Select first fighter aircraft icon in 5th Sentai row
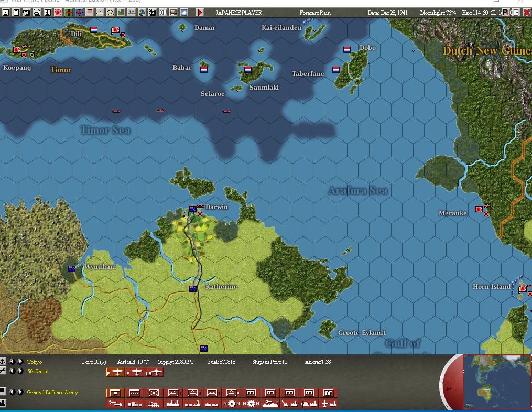532x412 pixels. (x=115, y=372)
